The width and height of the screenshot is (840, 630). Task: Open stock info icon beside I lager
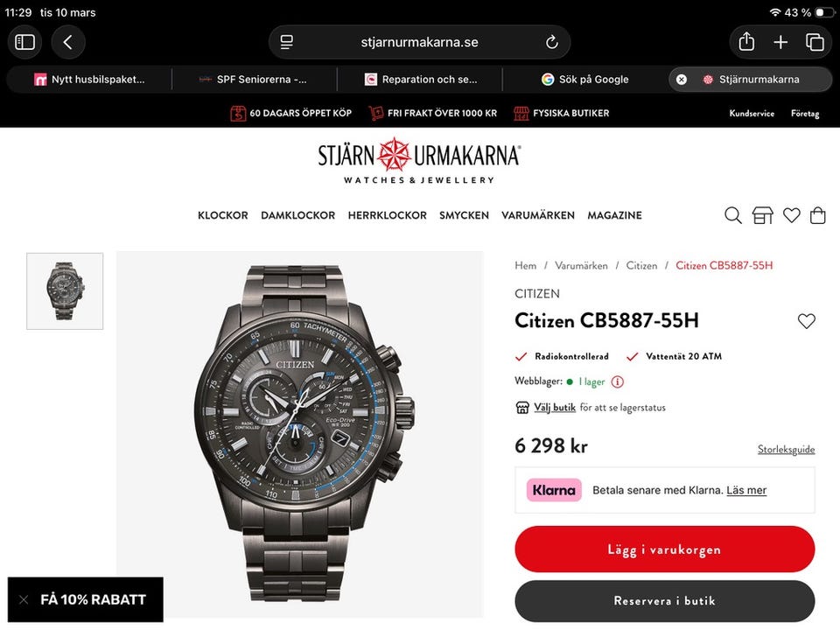(617, 382)
